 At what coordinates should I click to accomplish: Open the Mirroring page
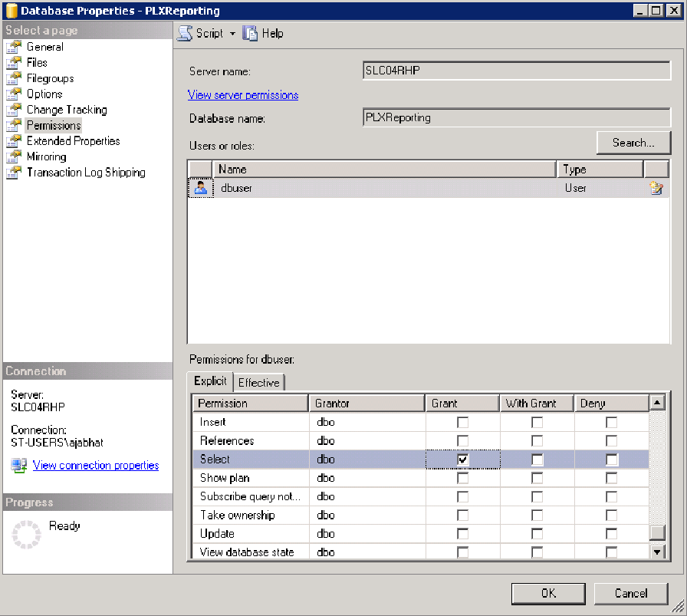tap(47, 156)
